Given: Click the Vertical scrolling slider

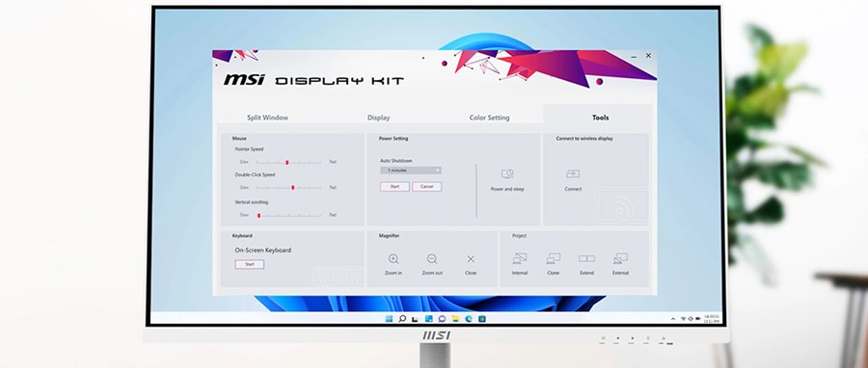Looking at the screenshot, I should (x=288, y=215).
